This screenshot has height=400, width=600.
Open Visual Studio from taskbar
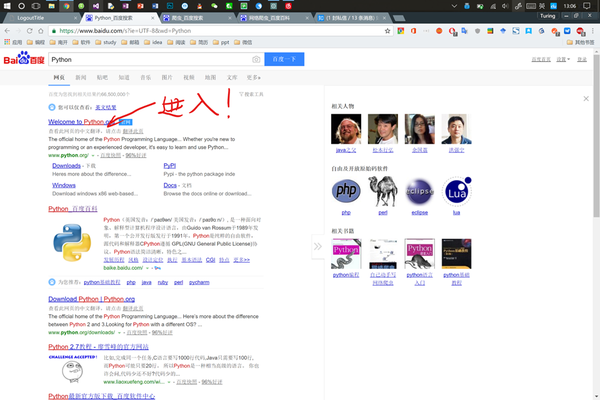tap(96, 6)
